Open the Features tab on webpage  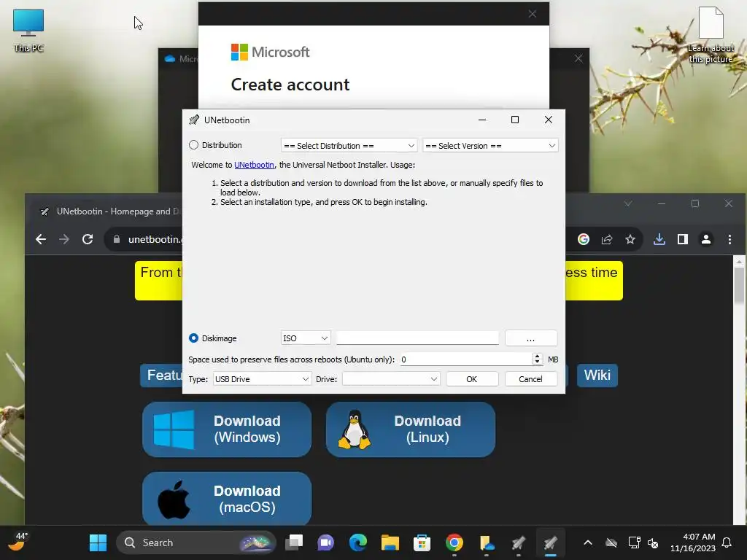[162, 376]
